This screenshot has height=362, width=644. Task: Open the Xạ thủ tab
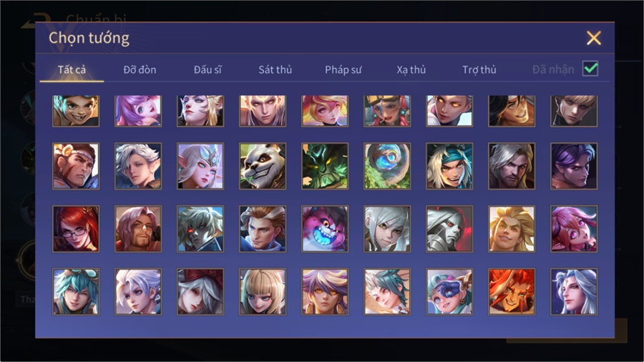[x=411, y=70]
